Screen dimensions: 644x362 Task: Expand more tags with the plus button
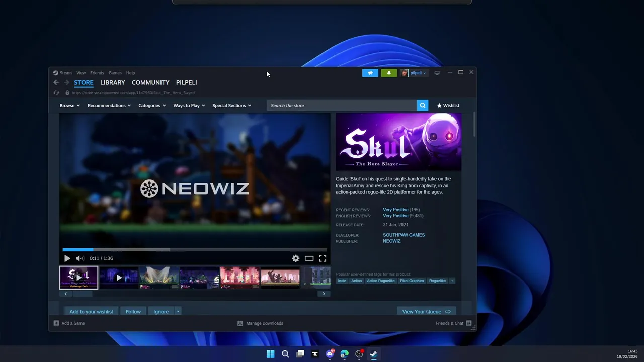(x=452, y=281)
